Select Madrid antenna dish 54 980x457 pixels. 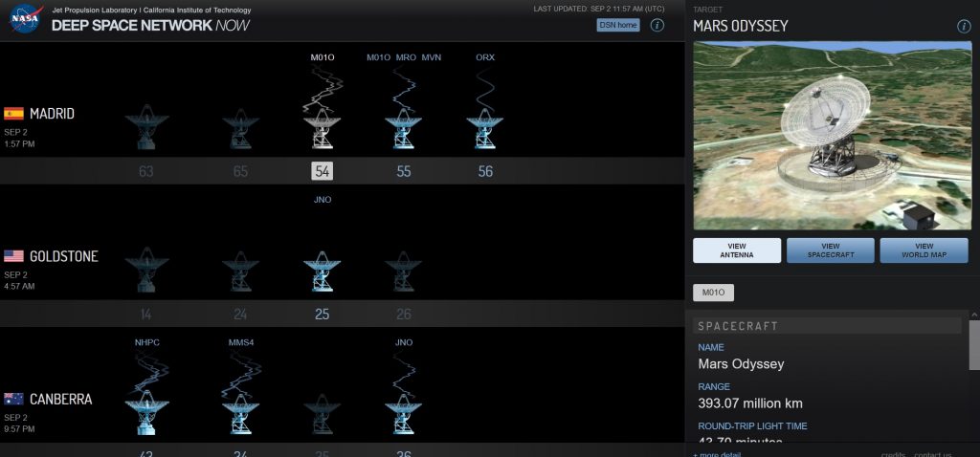click(322, 129)
